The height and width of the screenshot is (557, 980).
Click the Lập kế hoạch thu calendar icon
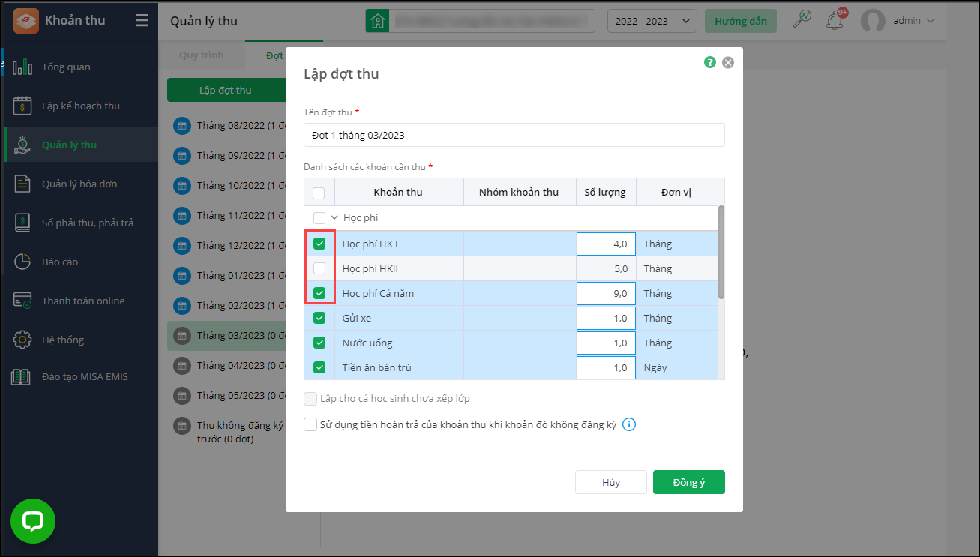[x=22, y=106]
